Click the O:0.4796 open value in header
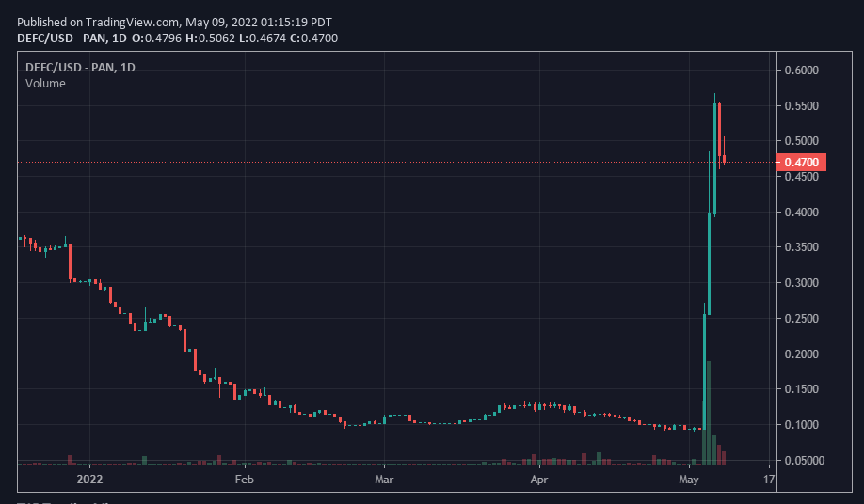Screen dimensions: 864x504 (156, 38)
